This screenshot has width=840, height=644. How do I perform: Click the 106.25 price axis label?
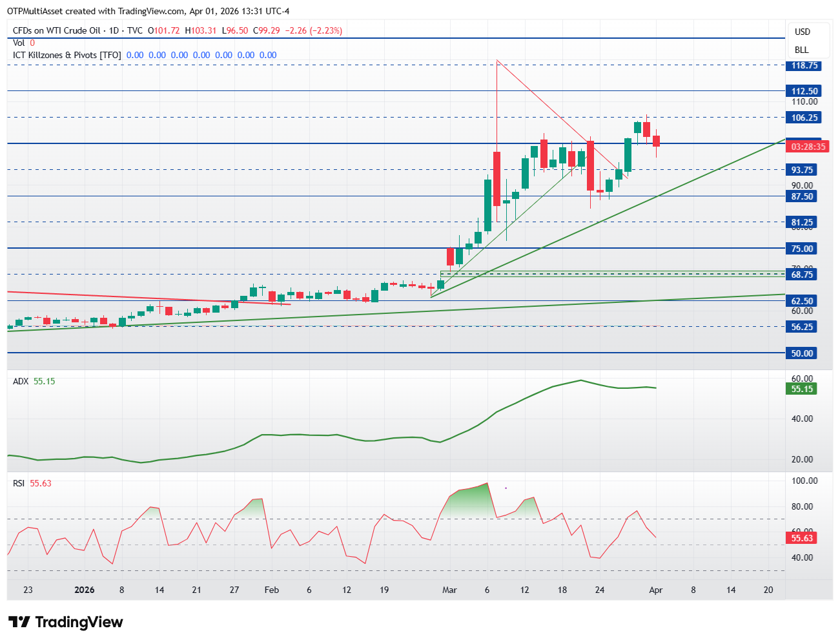(804, 118)
